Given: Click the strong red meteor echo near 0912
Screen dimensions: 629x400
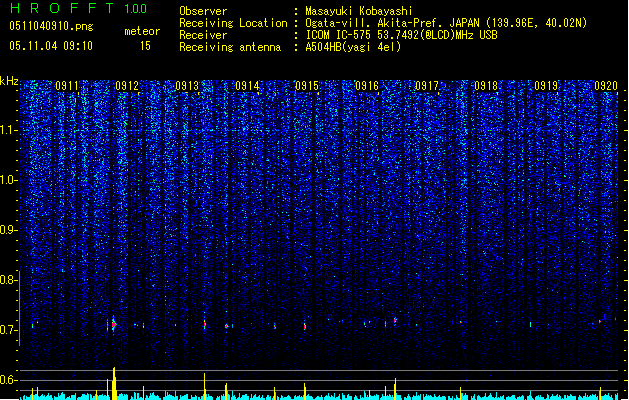Looking at the screenshot, I should 114,324.
